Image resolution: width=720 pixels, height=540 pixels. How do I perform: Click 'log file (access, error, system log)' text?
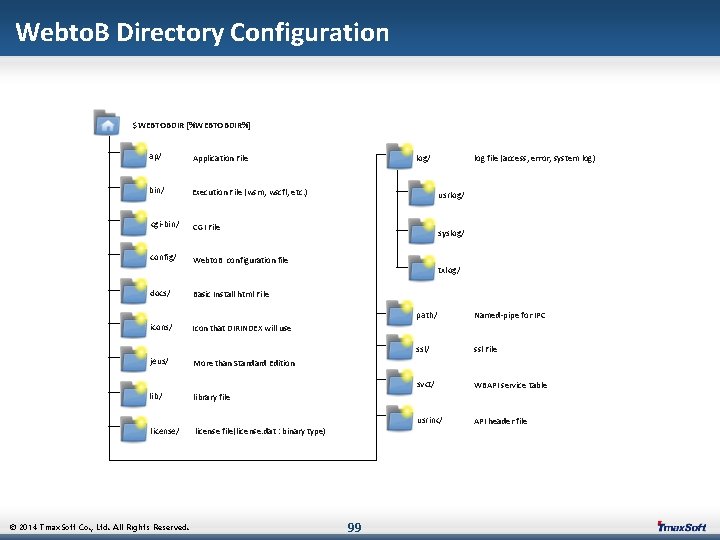(x=534, y=158)
